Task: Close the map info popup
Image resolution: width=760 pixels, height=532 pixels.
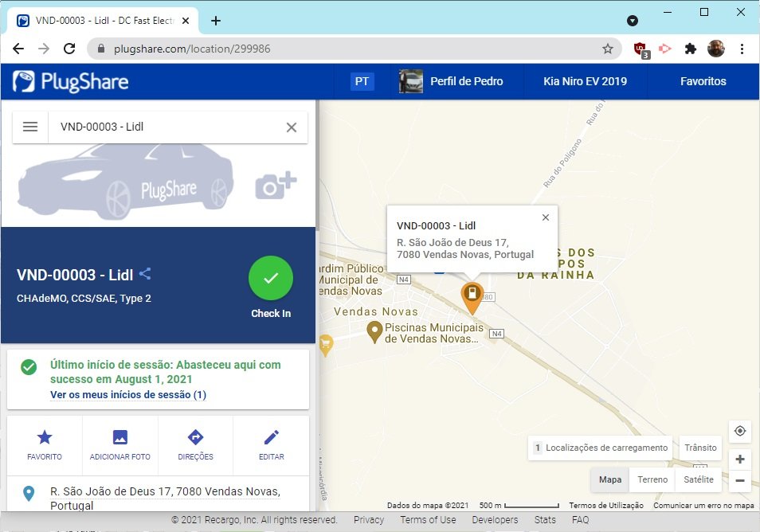Action: [545, 217]
